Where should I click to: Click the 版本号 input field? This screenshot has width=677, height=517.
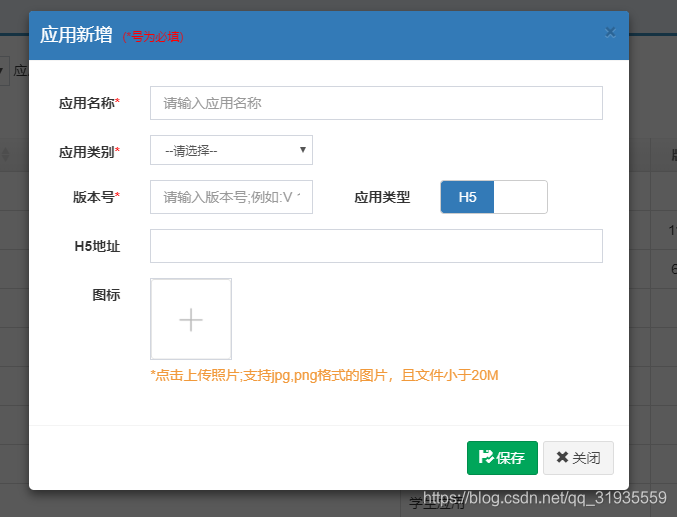point(231,197)
